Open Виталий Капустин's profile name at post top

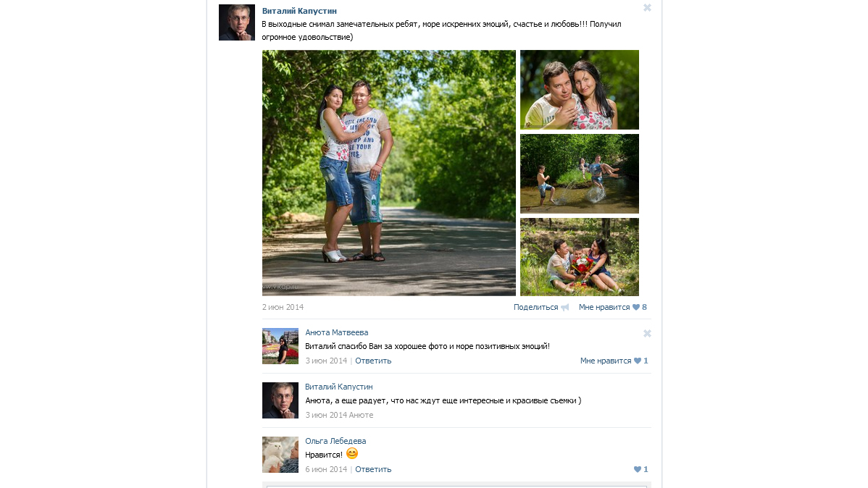click(299, 11)
